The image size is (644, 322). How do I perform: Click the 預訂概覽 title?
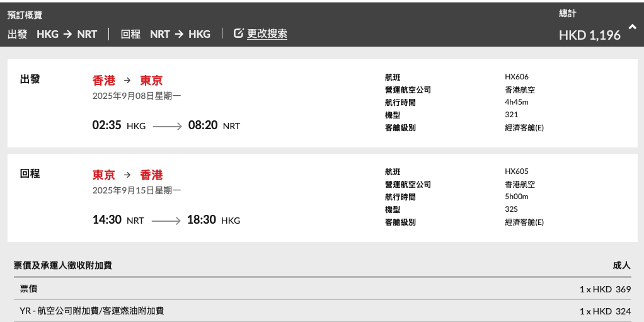(x=25, y=15)
